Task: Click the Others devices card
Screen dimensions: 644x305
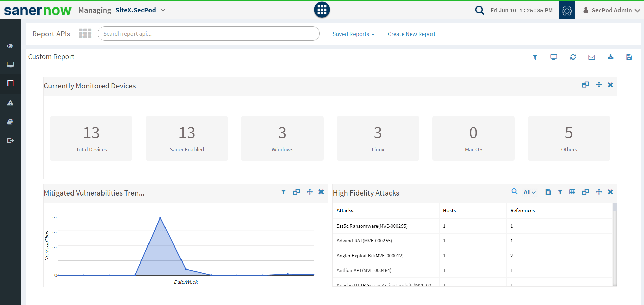Action: [x=569, y=138]
